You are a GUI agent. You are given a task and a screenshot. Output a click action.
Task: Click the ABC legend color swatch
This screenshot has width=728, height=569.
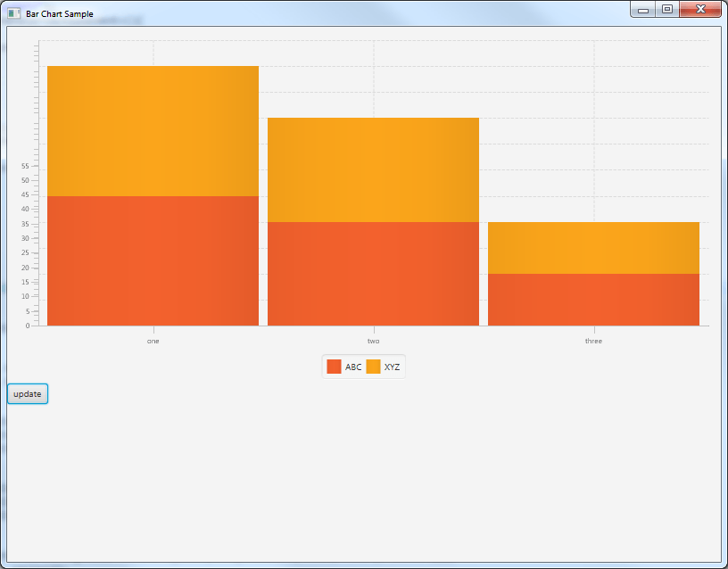click(x=335, y=367)
